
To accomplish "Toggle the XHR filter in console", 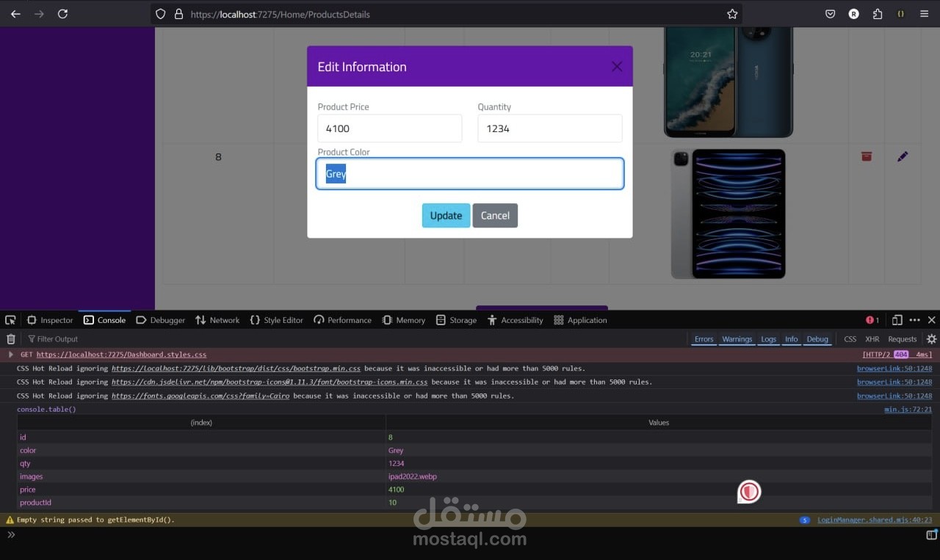I will [x=872, y=339].
